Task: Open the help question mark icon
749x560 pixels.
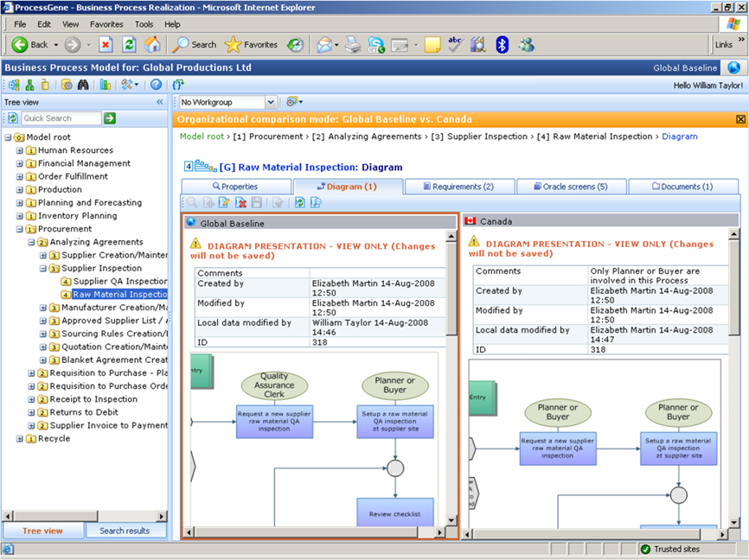Action: click(x=156, y=85)
